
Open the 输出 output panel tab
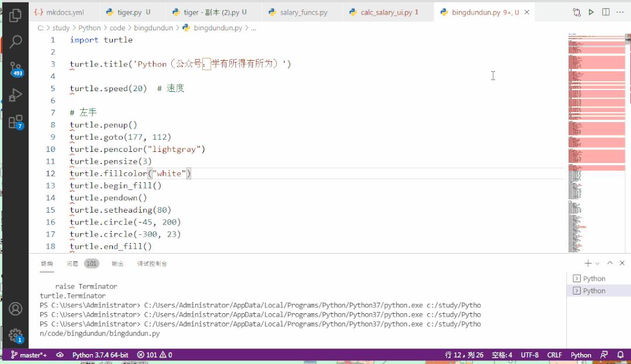tap(117, 264)
